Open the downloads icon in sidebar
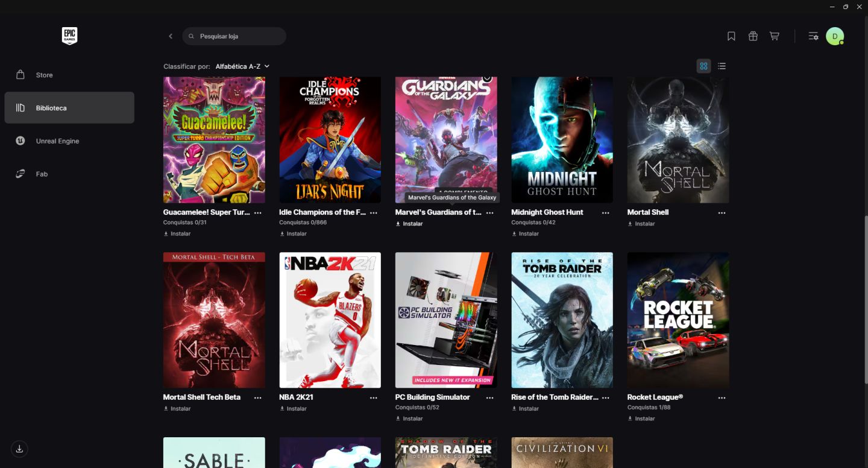The height and width of the screenshot is (468, 868). coord(19,449)
